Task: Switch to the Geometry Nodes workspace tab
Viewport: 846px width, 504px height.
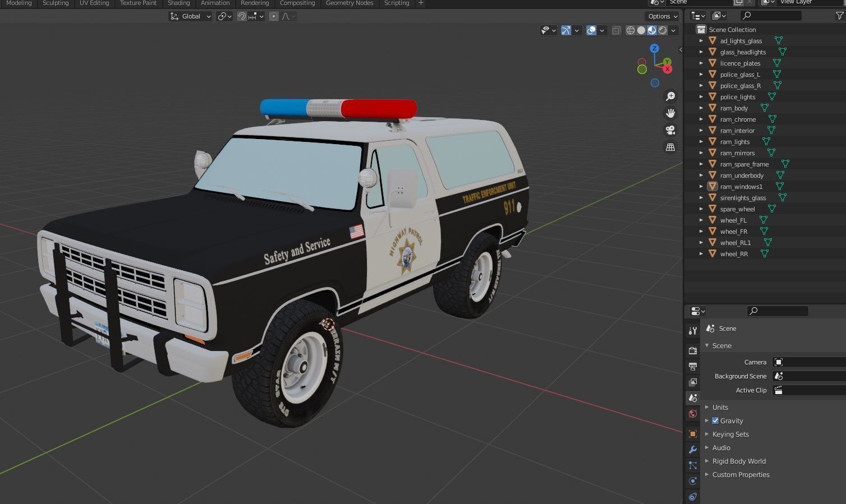Action: [350, 3]
